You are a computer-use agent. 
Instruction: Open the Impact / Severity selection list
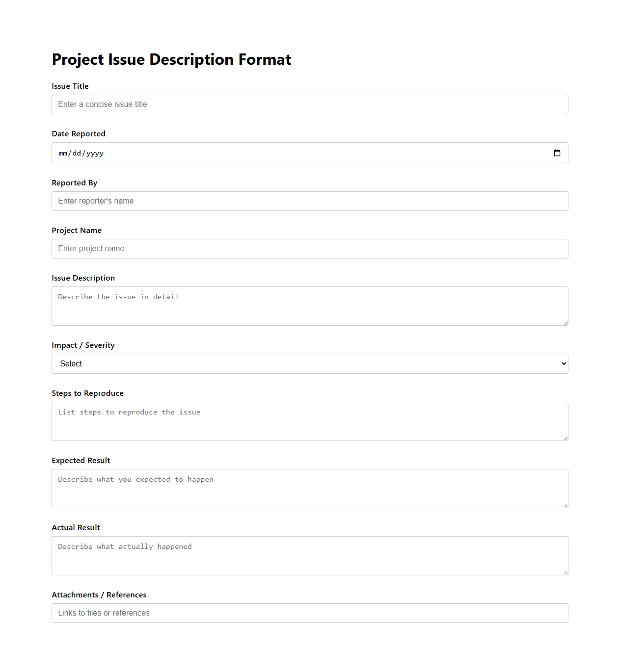click(x=310, y=363)
